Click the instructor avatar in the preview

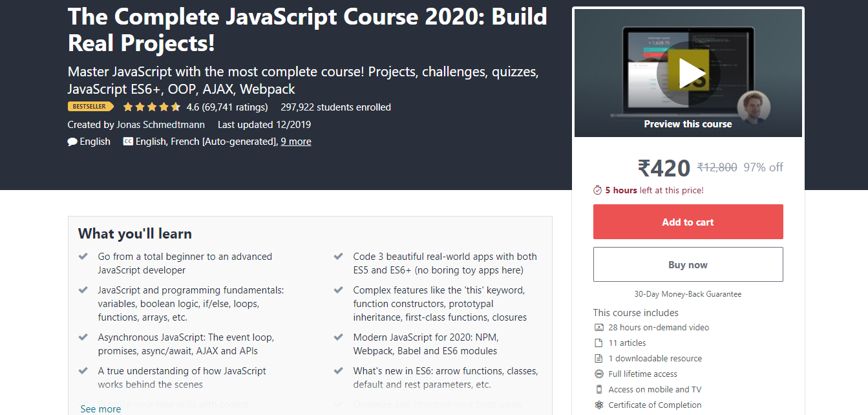(x=754, y=107)
